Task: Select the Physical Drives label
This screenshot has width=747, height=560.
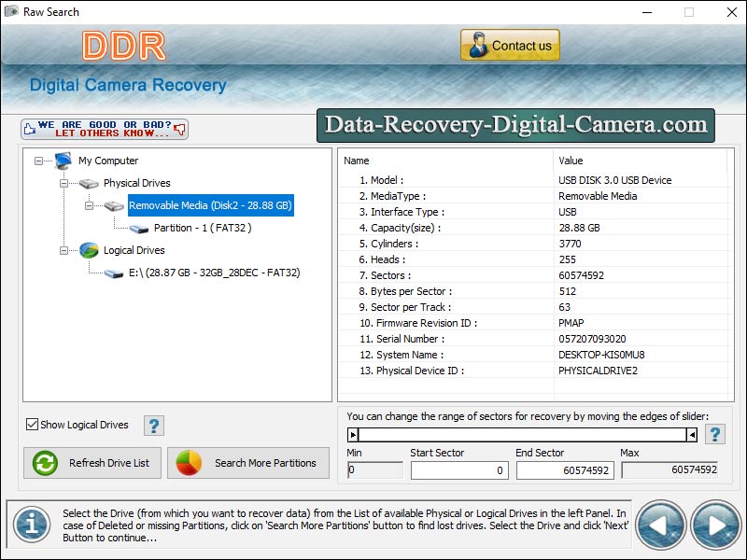Action: click(136, 183)
